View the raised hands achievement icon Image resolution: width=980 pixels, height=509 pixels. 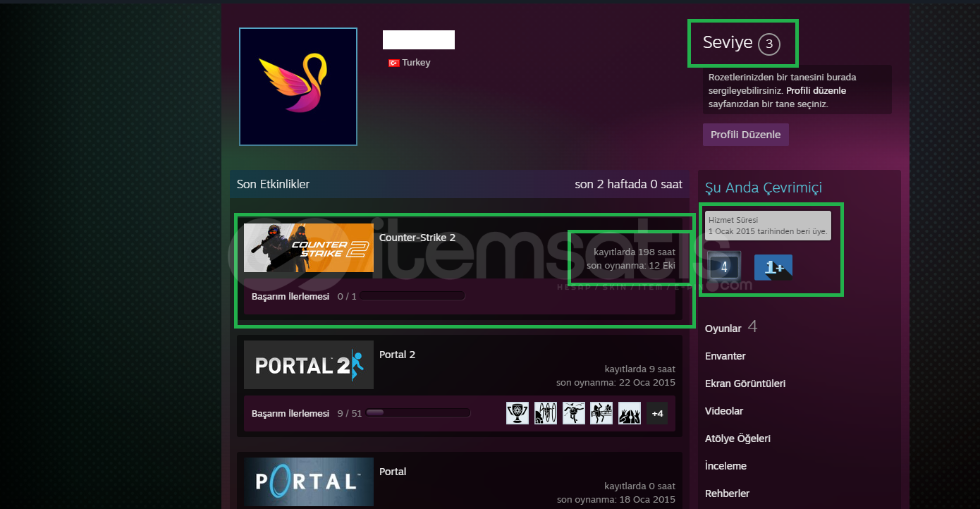pyautogui.click(x=630, y=413)
